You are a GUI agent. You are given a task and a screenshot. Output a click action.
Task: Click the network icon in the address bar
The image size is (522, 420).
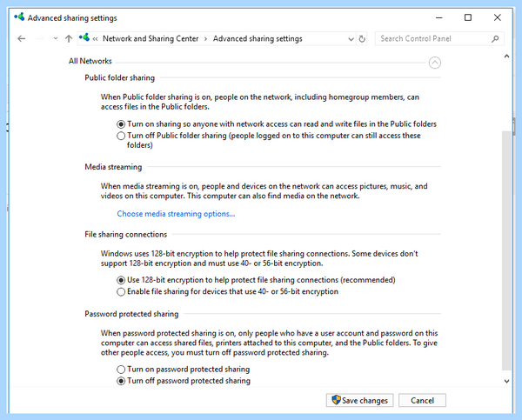84,37
